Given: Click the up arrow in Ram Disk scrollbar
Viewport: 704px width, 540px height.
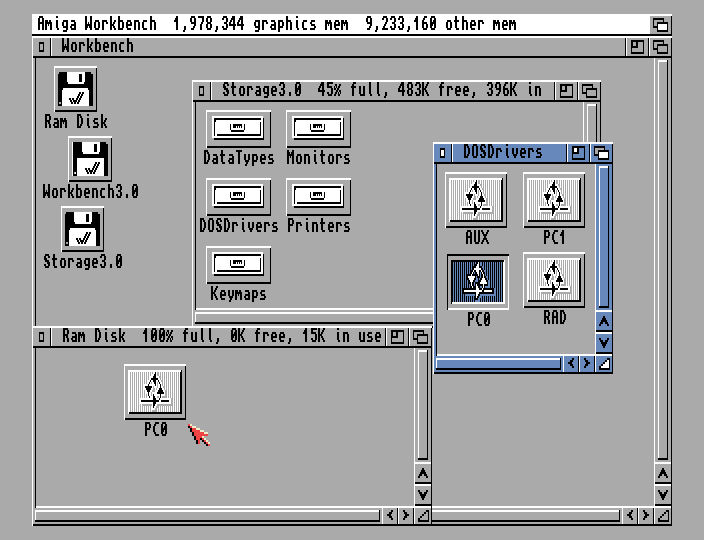Looking at the screenshot, I should click(422, 474).
